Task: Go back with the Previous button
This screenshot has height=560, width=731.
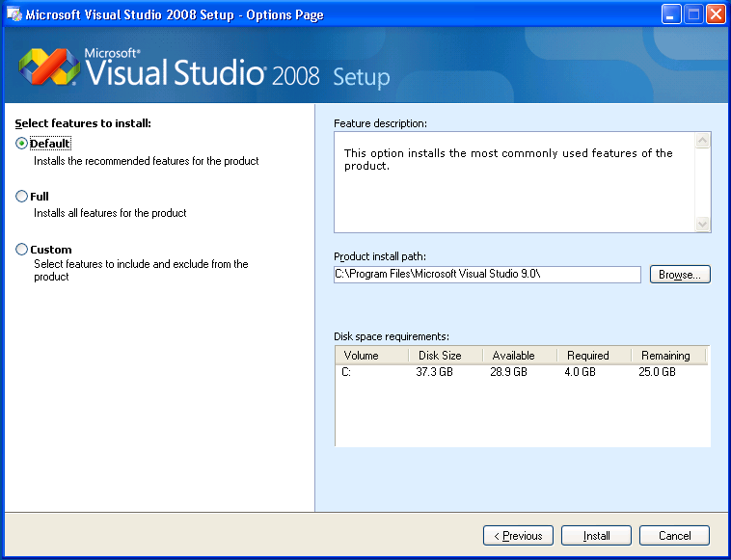Action: tap(518, 535)
